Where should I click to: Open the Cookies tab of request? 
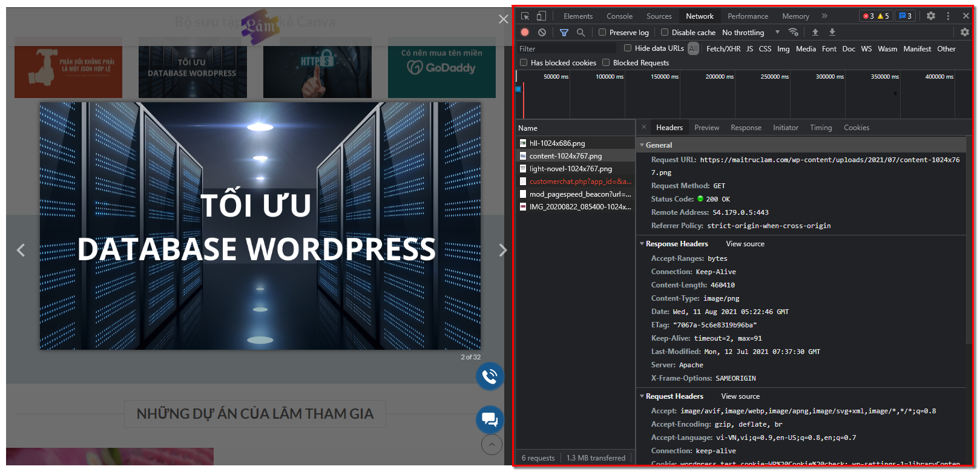[x=856, y=128]
